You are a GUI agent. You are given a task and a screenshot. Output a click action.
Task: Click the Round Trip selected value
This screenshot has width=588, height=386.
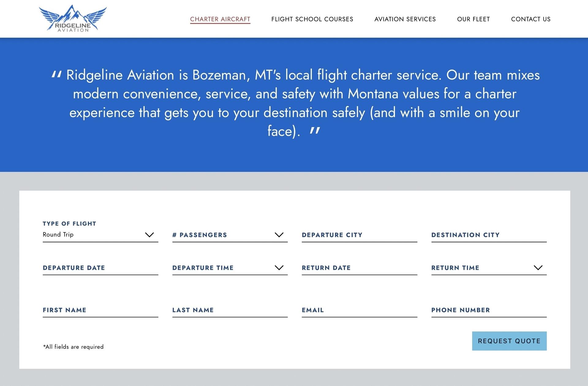pyautogui.click(x=58, y=235)
